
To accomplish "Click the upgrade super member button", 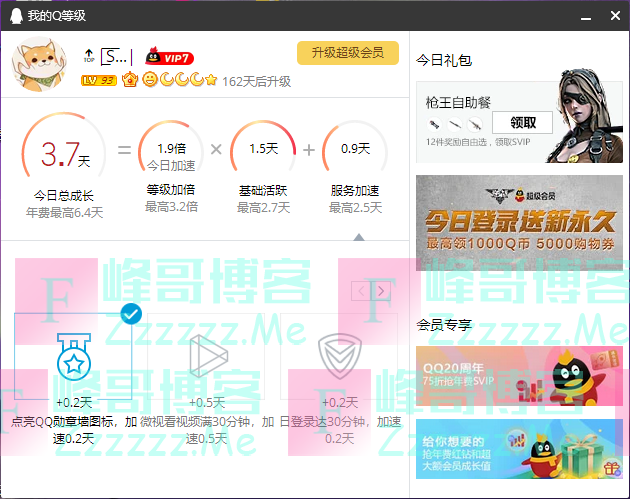I will click(348, 53).
